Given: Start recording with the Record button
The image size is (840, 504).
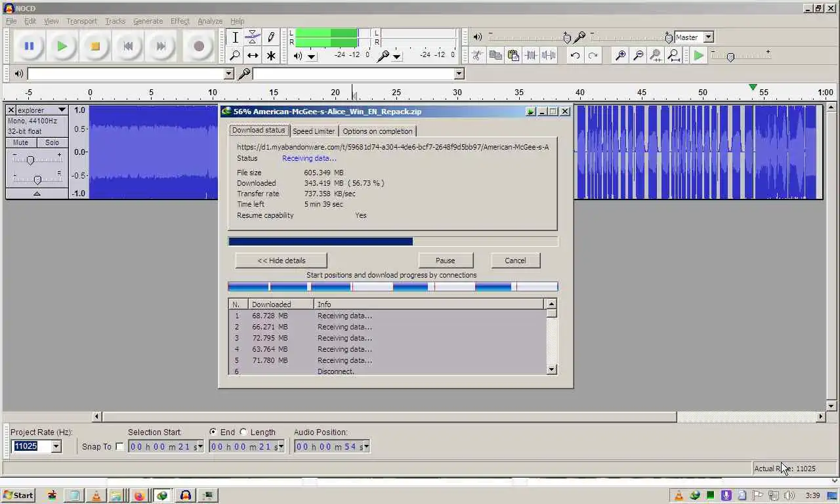Looking at the screenshot, I should pyautogui.click(x=199, y=46).
